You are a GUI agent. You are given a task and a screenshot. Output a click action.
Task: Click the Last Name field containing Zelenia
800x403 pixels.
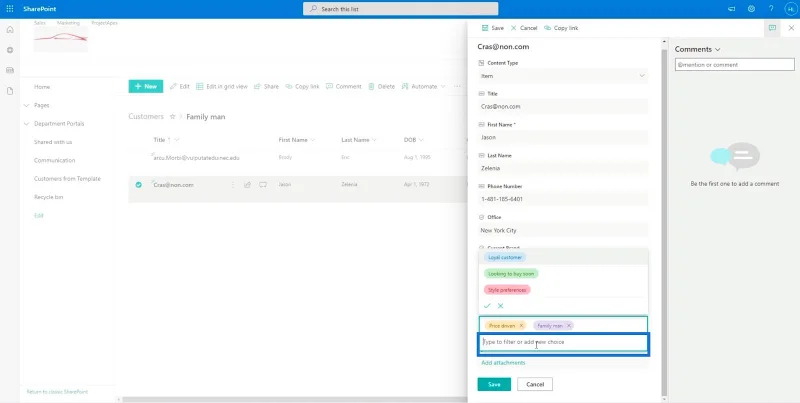click(563, 168)
